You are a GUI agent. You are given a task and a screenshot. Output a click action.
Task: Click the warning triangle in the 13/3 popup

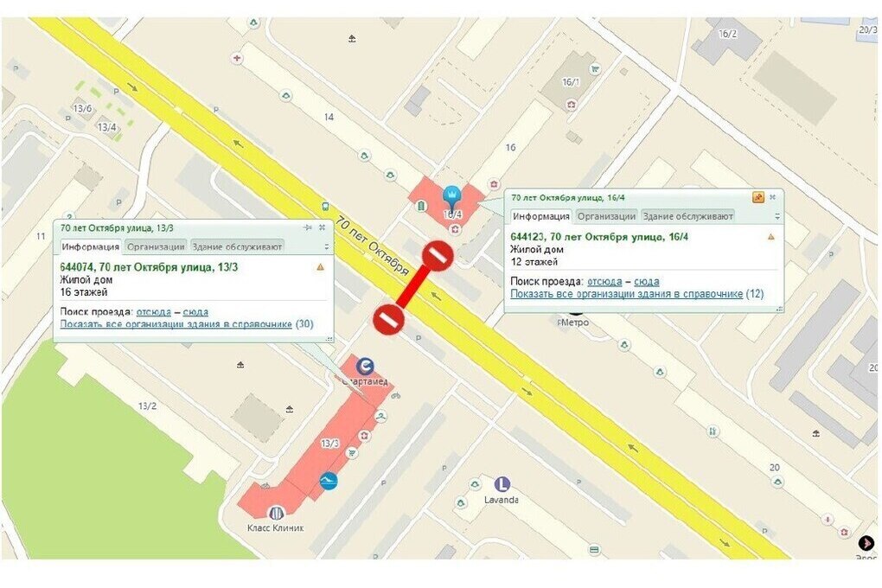click(320, 266)
